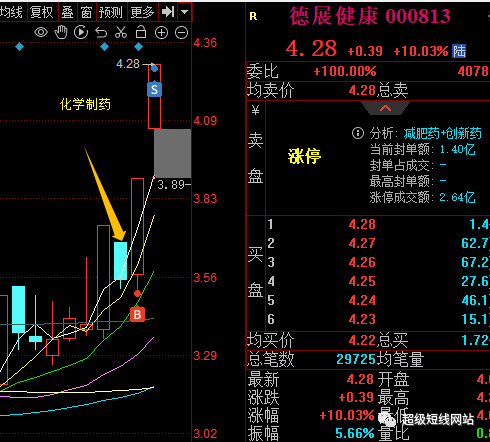Toggle the eye visibility icon in chart toolbar
The width and height of the screenshot is (490, 442).
41,33
